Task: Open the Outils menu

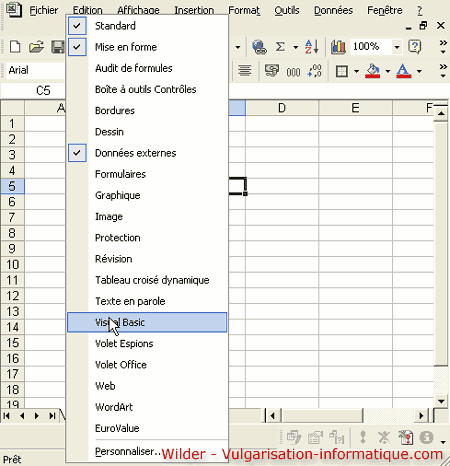Action: 287,10
